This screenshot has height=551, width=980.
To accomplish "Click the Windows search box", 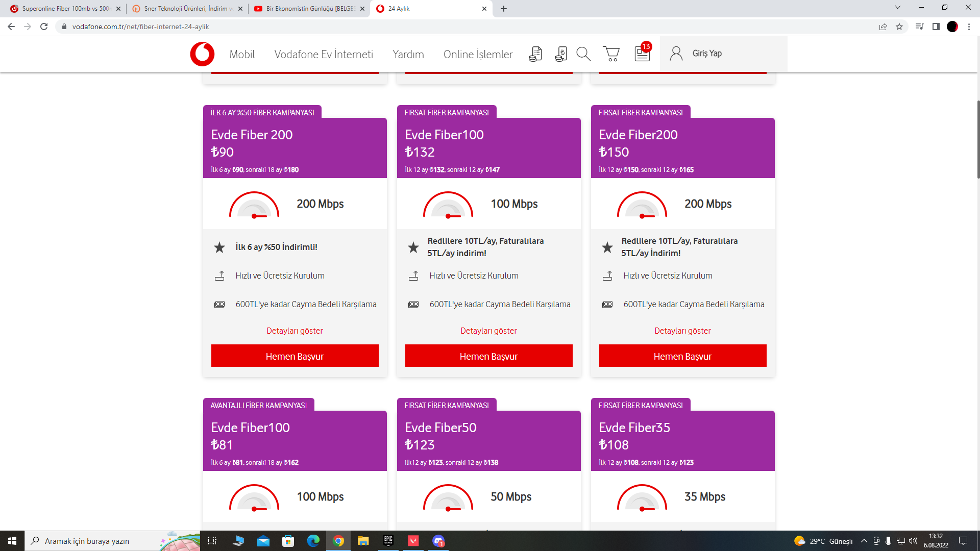I will click(x=112, y=541).
